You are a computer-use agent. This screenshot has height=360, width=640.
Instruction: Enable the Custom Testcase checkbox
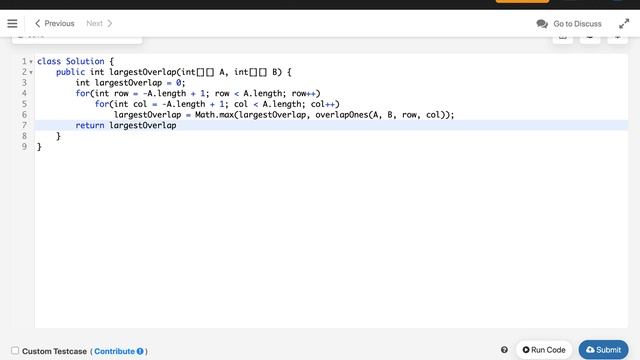(x=15, y=351)
